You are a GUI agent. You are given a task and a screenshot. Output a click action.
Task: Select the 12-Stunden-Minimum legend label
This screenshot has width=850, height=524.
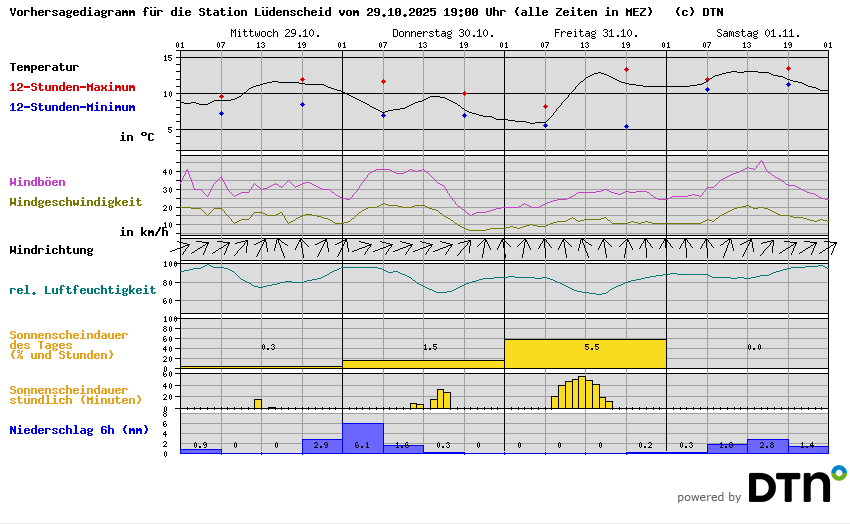72,107
